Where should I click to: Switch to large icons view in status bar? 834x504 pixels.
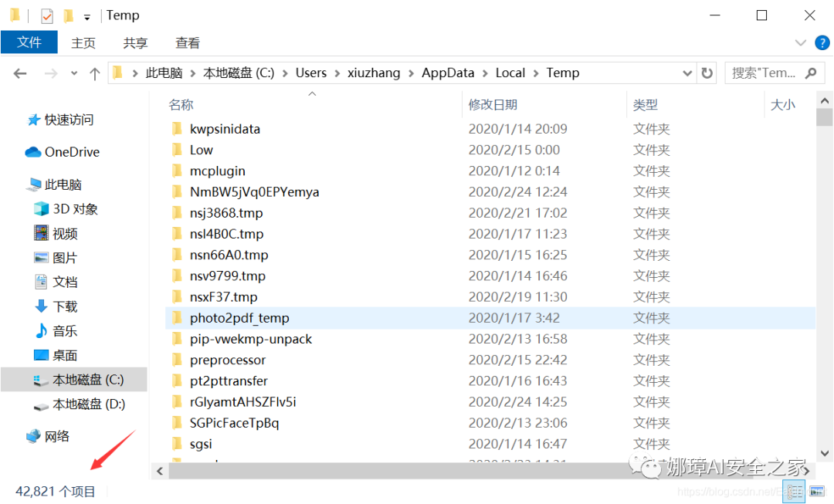[x=815, y=491]
